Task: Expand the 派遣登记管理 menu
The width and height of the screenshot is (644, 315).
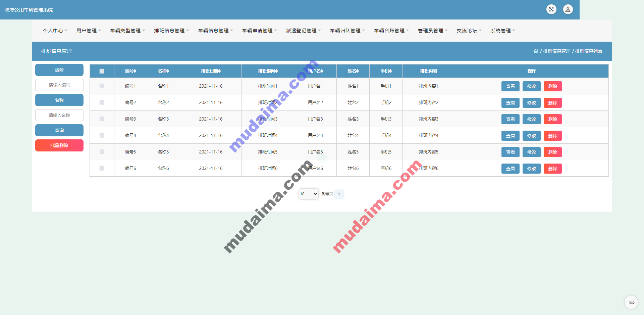Action: coord(304,31)
